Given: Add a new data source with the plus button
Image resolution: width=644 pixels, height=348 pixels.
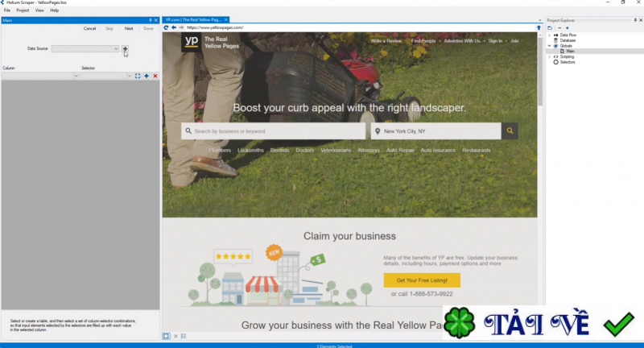Looking at the screenshot, I should [125, 48].
